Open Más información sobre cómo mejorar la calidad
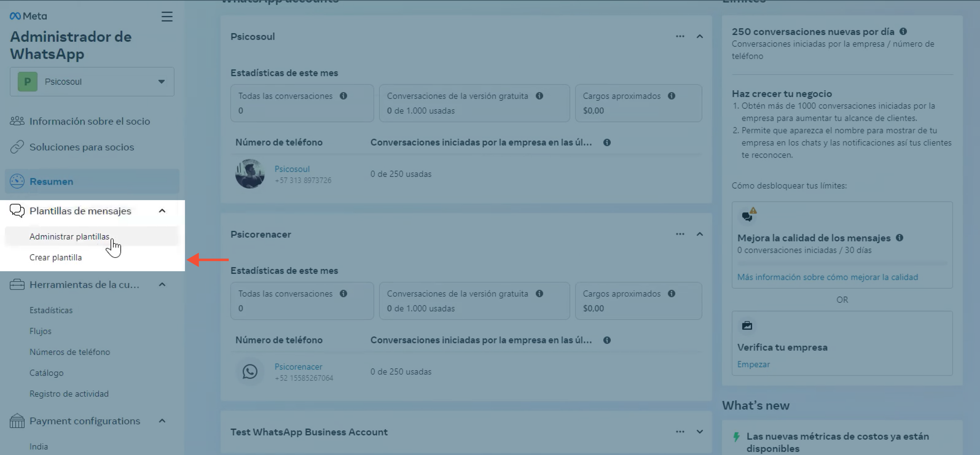This screenshot has width=980, height=455. pyautogui.click(x=827, y=277)
